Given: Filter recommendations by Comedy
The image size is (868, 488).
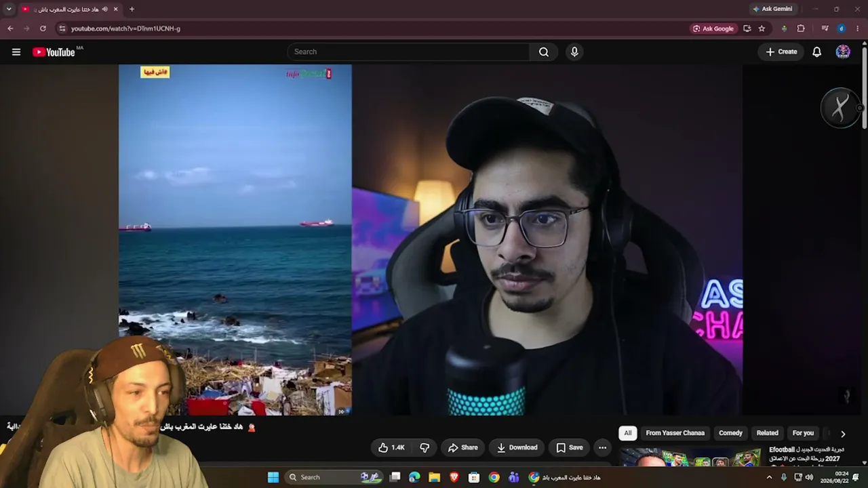Looking at the screenshot, I should coord(730,433).
